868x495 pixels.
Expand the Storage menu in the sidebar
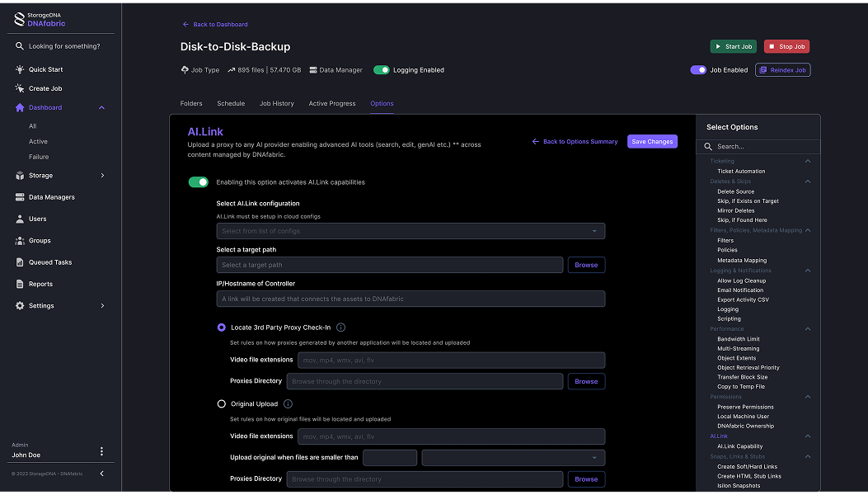(x=102, y=176)
